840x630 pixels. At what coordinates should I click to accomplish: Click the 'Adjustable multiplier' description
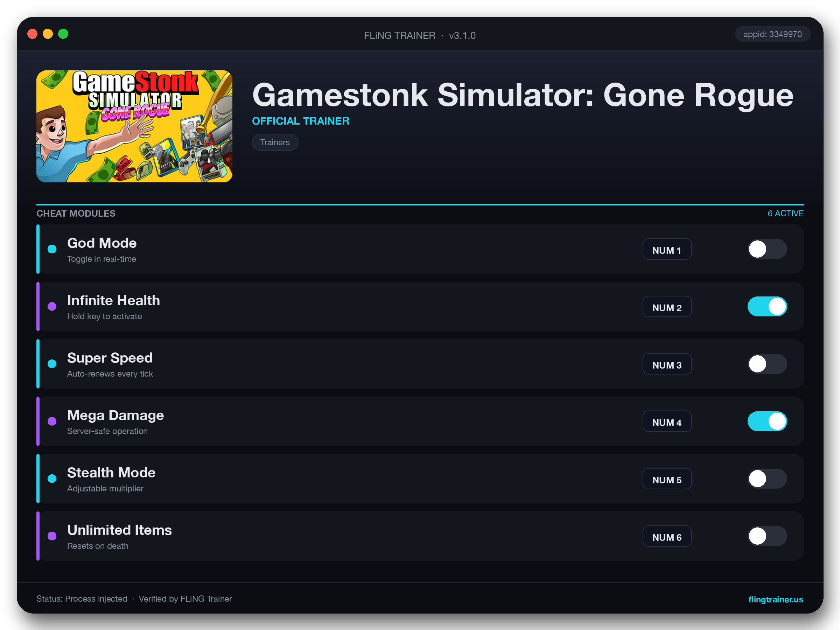coord(105,488)
